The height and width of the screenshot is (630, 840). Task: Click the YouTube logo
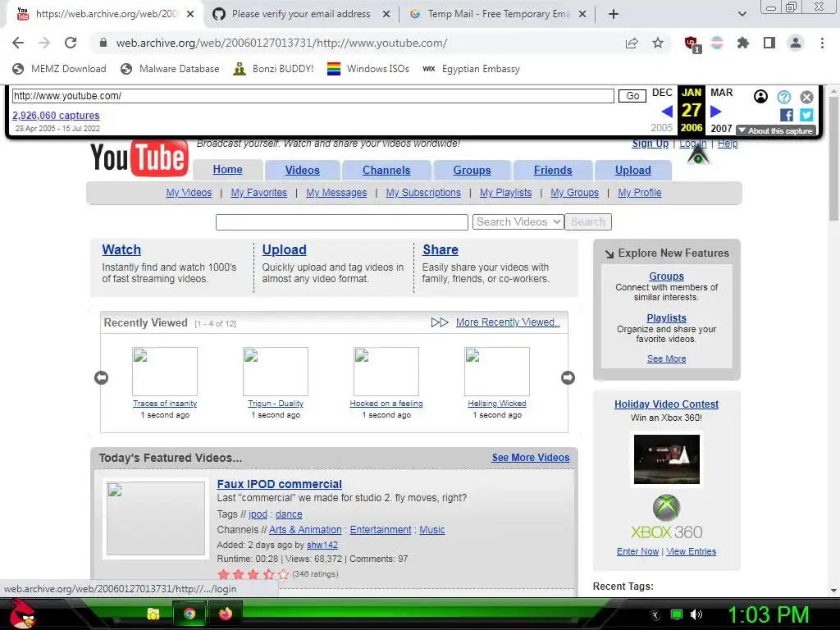pyautogui.click(x=139, y=157)
